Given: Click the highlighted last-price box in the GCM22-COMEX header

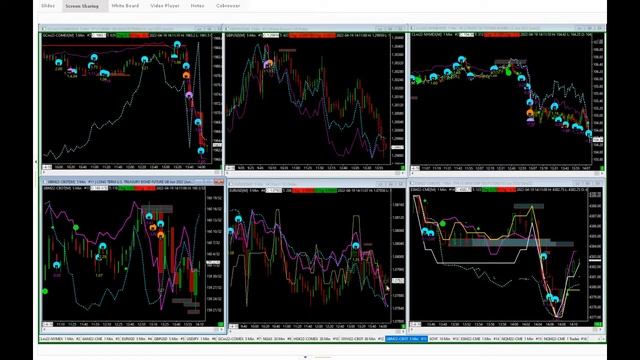Looking at the screenshot, I should [99, 36].
